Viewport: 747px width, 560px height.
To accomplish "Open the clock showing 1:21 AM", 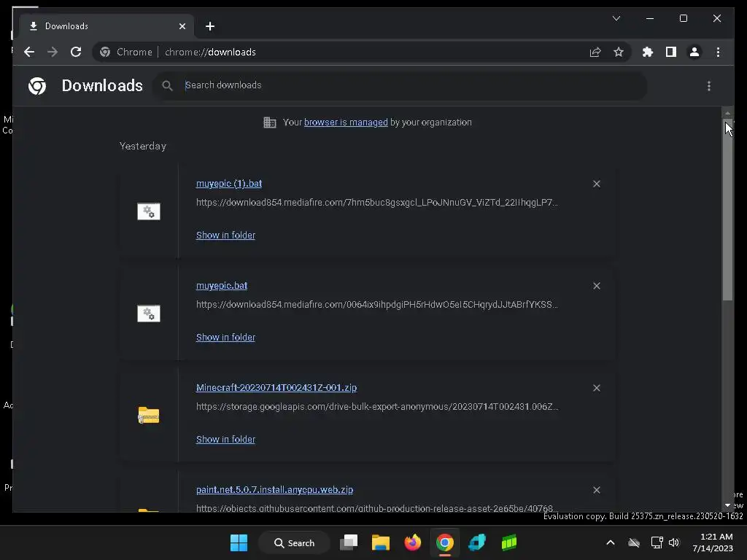I will [x=713, y=542].
